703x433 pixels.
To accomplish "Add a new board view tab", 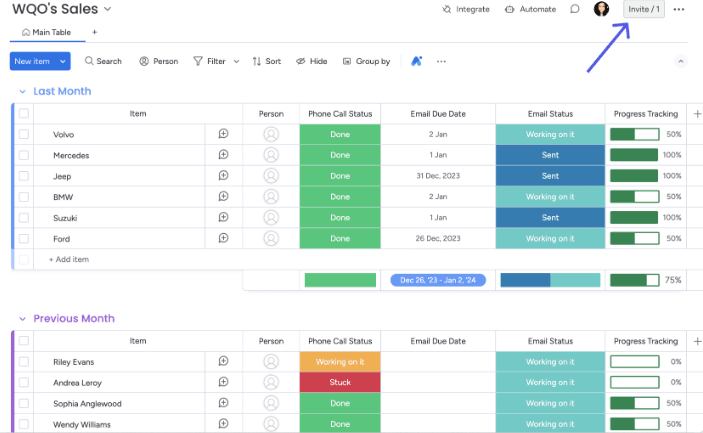I will (95, 32).
